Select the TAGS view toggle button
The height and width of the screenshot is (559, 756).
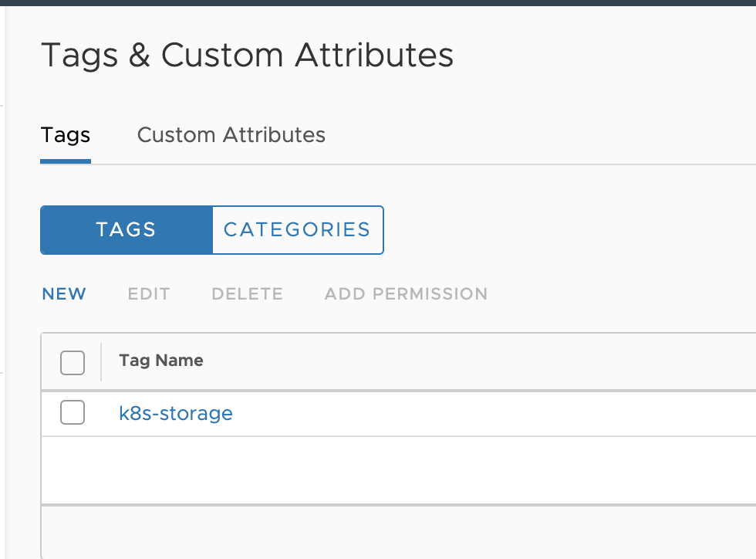pos(126,229)
